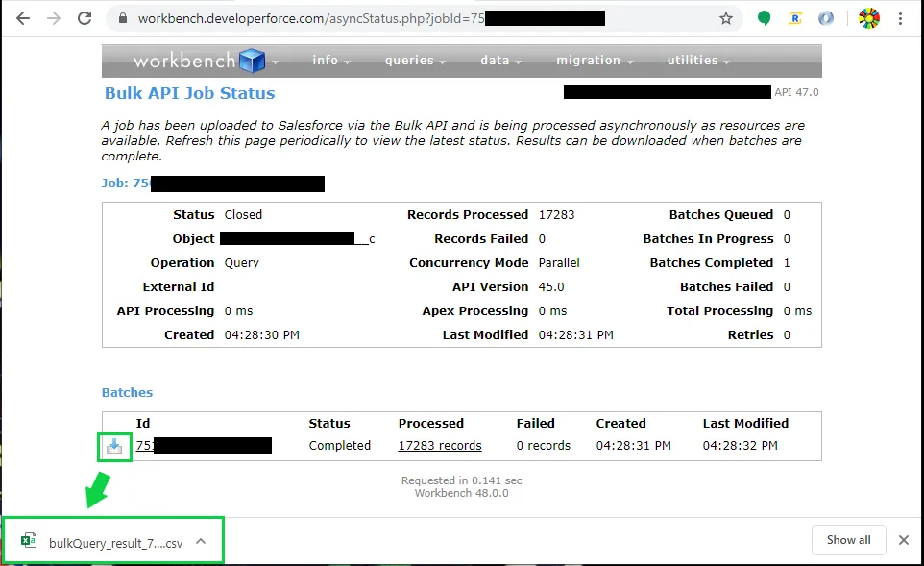Reload the page with the refresh icon

coord(85,19)
